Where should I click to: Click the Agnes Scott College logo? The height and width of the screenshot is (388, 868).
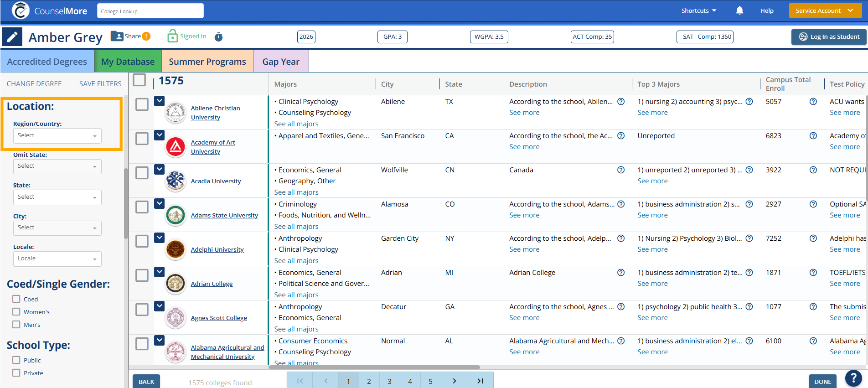coord(176,318)
